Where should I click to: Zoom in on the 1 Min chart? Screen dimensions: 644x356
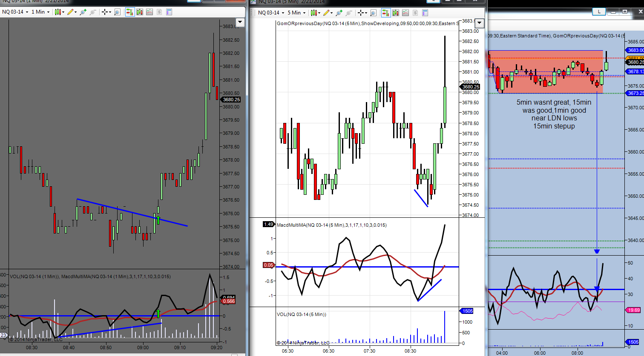[83, 12]
